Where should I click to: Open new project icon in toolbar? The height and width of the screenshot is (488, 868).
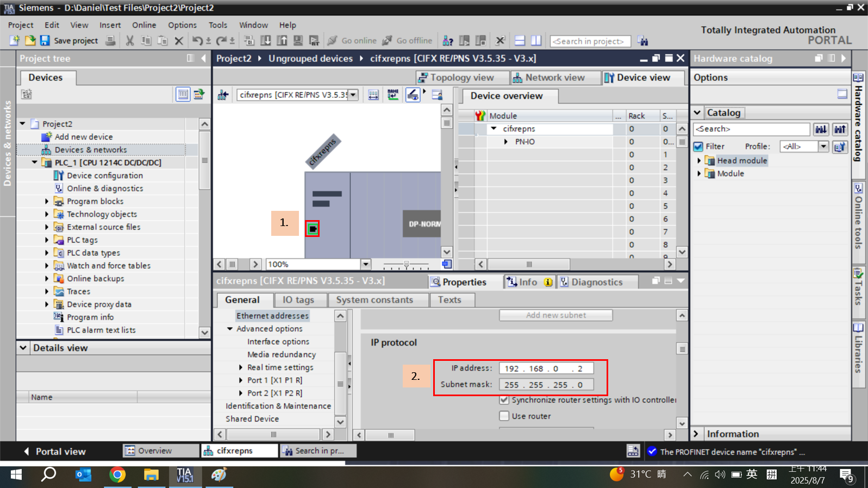click(x=15, y=40)
